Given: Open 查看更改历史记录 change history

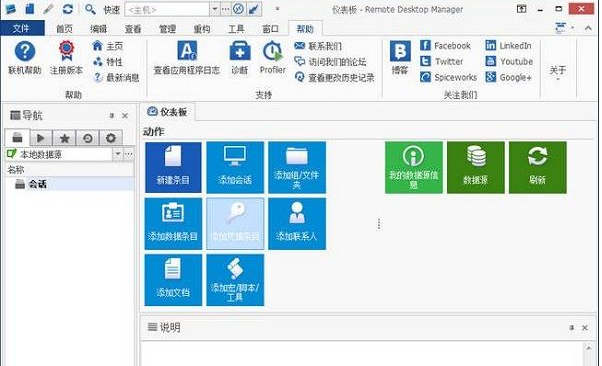Looking at the screenshot, I should tap(334, 77).
